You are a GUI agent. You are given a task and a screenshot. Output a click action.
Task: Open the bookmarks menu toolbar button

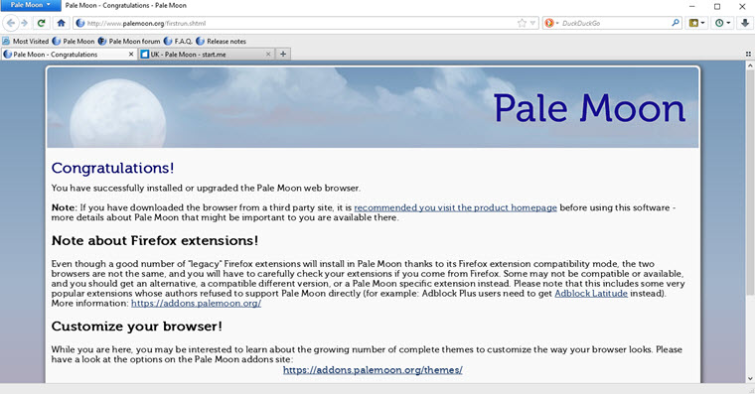point(696,23)
